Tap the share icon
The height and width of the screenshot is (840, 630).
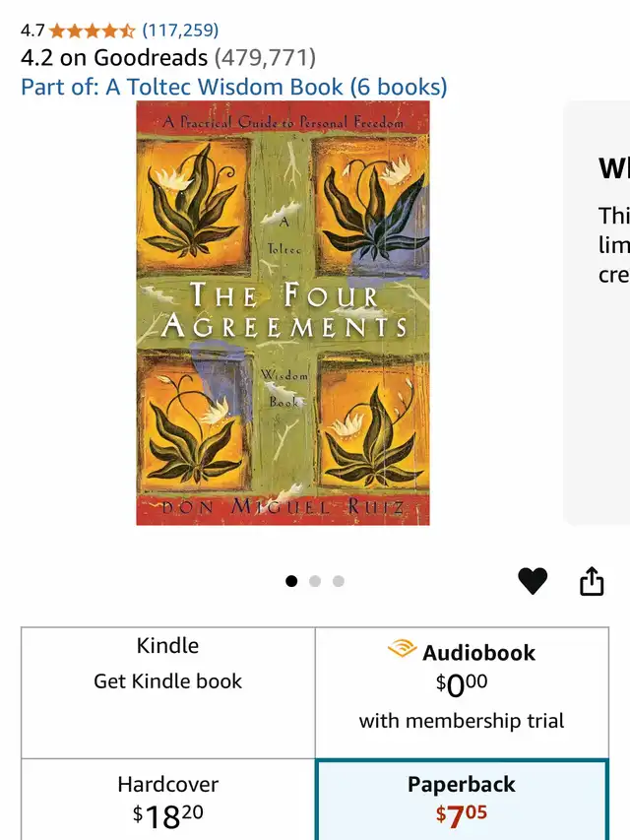tap(592, 581)
